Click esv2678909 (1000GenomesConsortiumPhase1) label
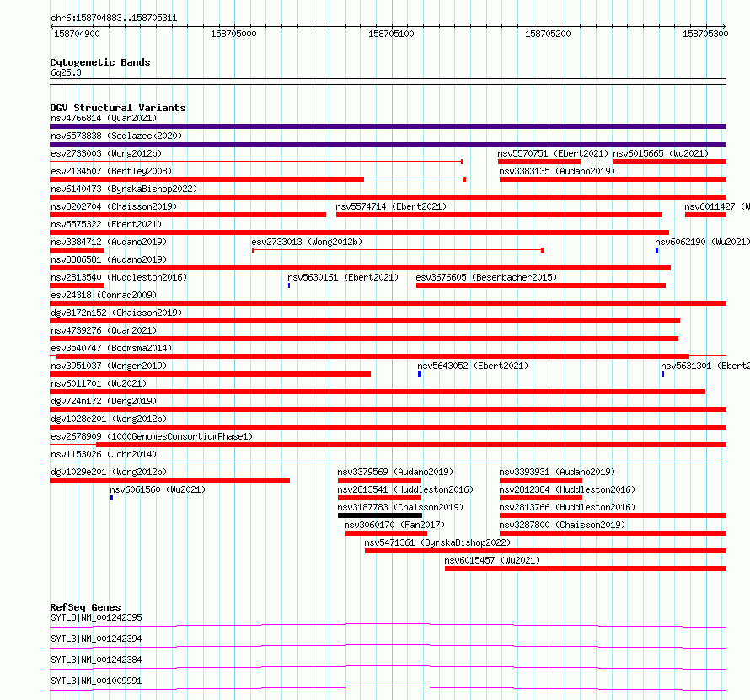This screenshot has height=700, width=750. 152,436
